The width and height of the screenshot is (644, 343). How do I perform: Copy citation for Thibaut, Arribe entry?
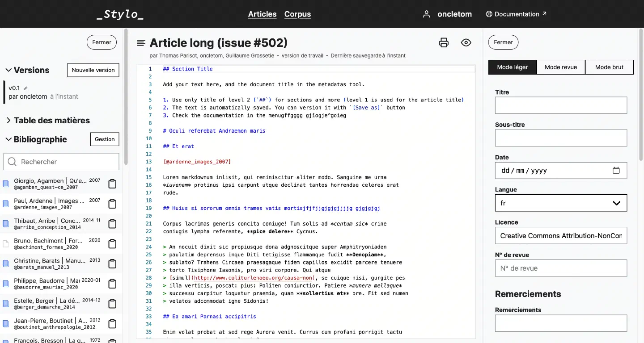point(113,224)
